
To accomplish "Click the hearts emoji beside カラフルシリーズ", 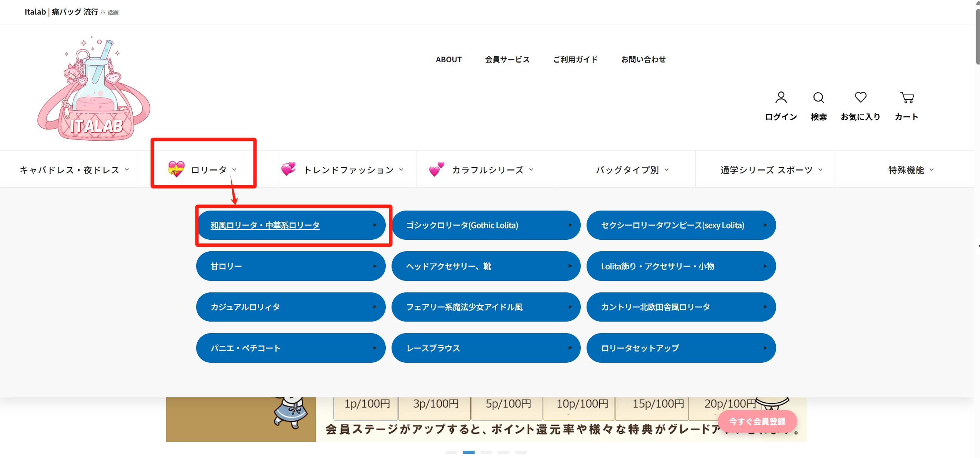I will point(436,169).
